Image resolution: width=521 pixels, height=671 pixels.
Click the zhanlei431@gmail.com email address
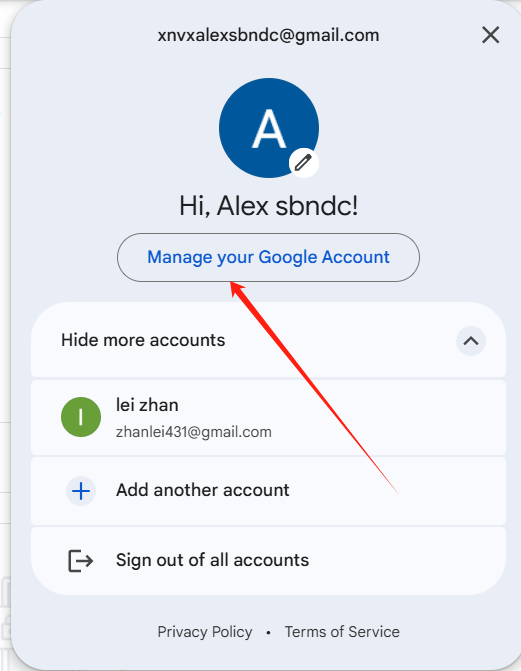194,432
